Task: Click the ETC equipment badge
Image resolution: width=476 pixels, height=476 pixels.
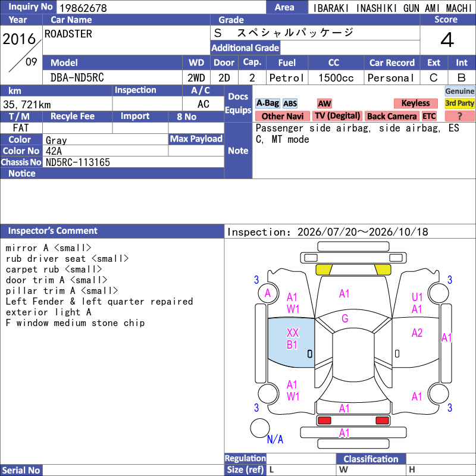Action: tap(429, 116)
